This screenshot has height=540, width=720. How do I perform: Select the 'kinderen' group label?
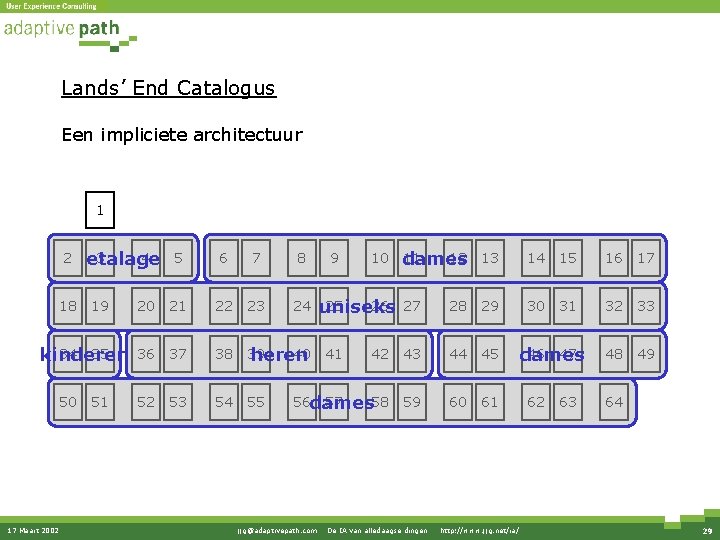(83, 354)
